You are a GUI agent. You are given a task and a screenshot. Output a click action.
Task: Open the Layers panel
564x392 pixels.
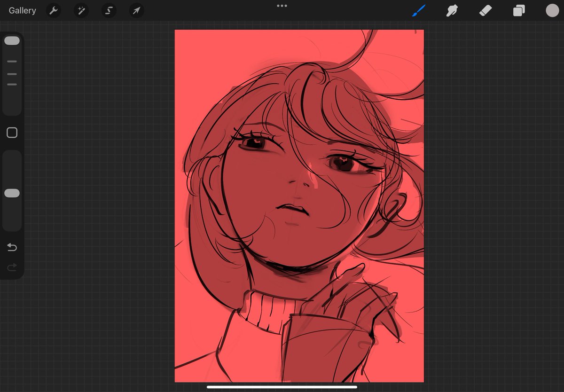tap(519, 10)
